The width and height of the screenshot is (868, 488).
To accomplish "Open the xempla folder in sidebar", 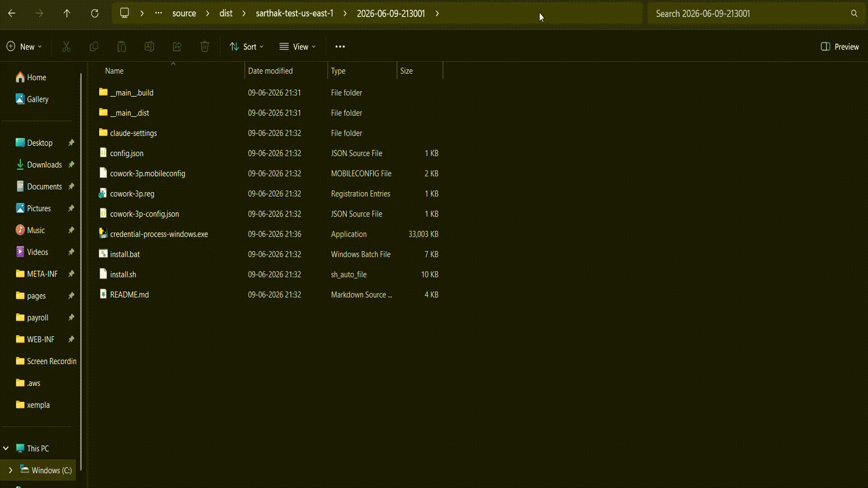I will coord(38,405).
